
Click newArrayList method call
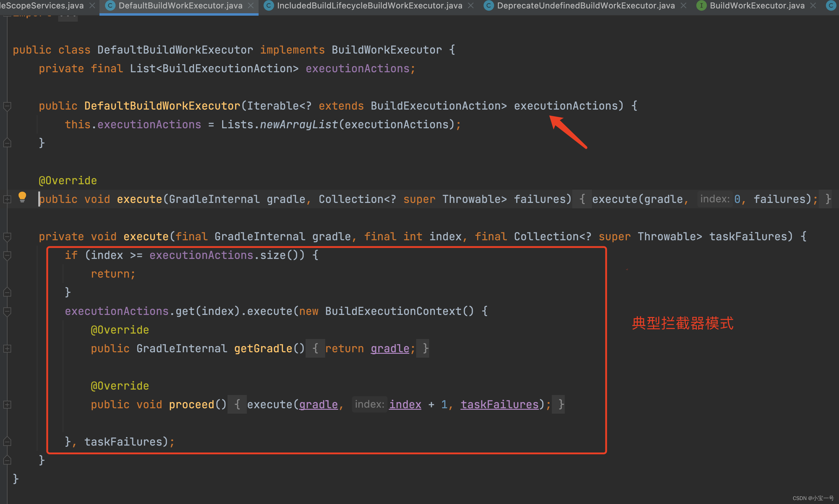point(299,125)
